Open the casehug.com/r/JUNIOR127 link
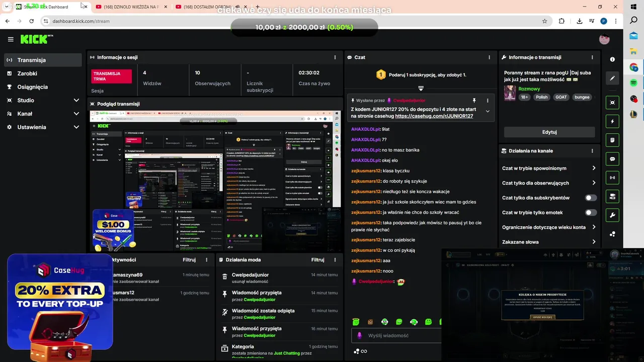This screenshot has width=644, height=362. click(434, 116)
